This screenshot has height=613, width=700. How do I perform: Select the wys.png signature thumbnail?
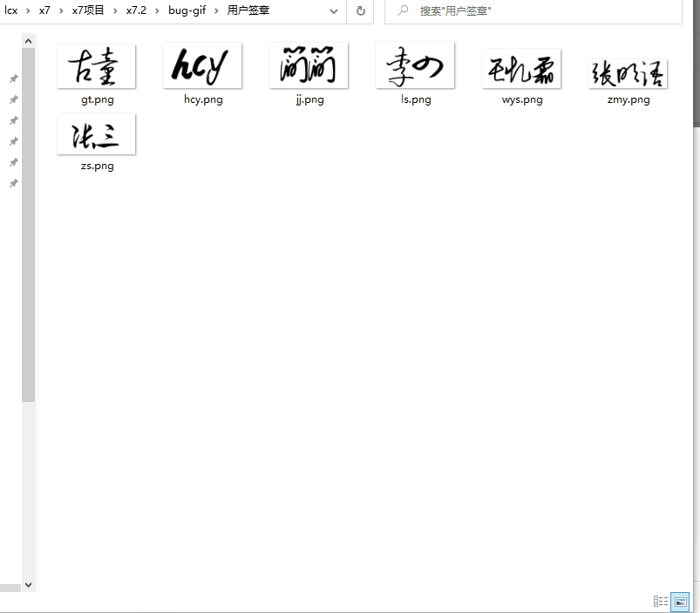[x=521, y=69]
